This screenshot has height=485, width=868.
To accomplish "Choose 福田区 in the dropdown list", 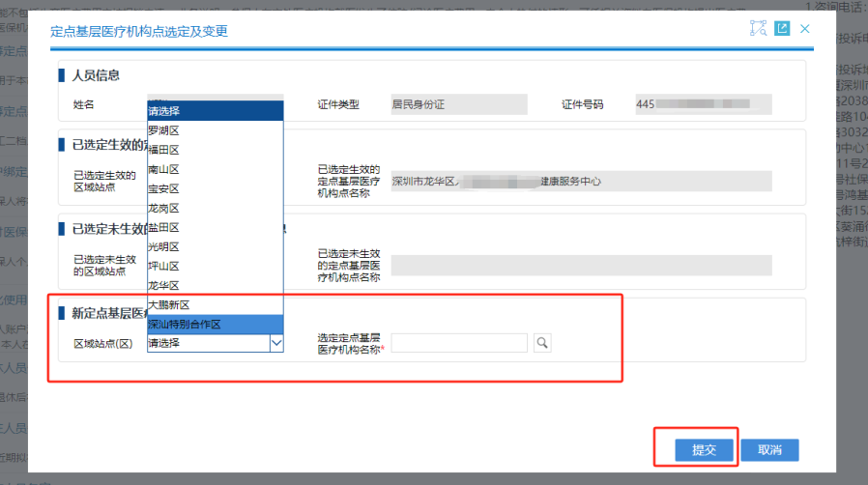I will pyautogui.click(x=164, y=150).
